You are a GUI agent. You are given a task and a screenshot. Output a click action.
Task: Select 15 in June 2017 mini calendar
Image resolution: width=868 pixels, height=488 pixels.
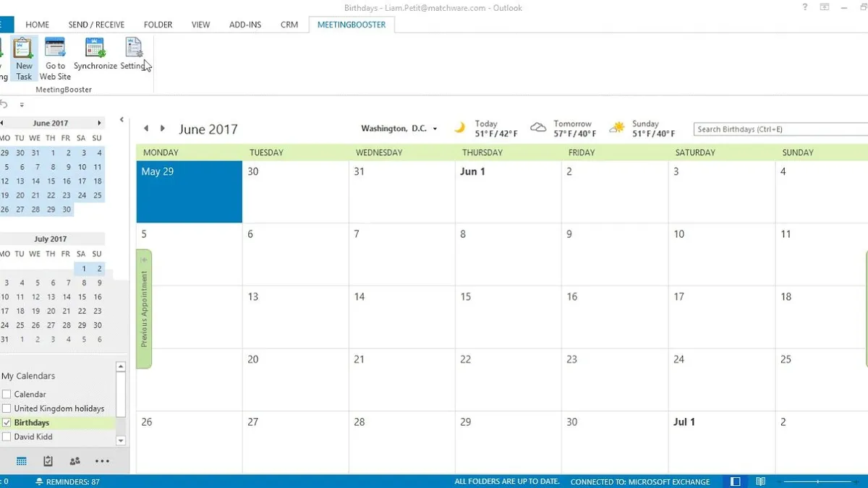pyautogui.click(x=51, y=181)
